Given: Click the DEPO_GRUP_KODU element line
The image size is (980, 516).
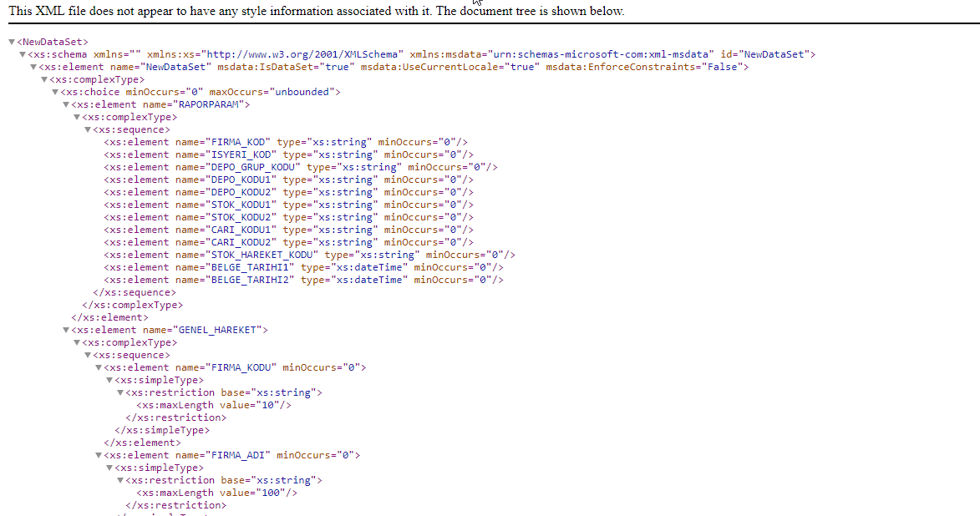Looking at the screenshot, I should click(x=300, y=167).
